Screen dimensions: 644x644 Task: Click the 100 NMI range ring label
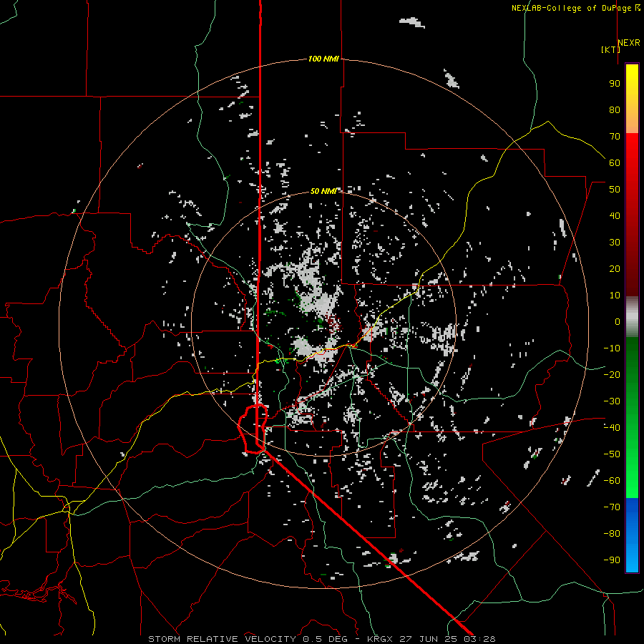(323, 59)
